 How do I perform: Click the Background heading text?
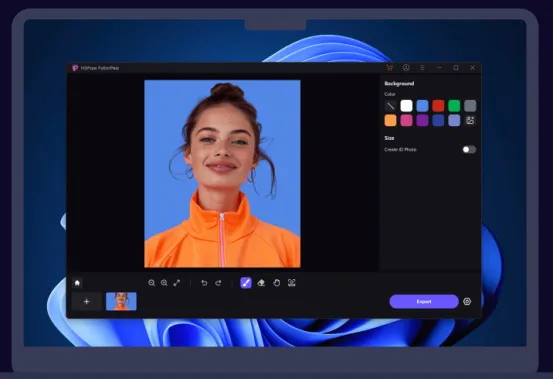click(399, 84)
